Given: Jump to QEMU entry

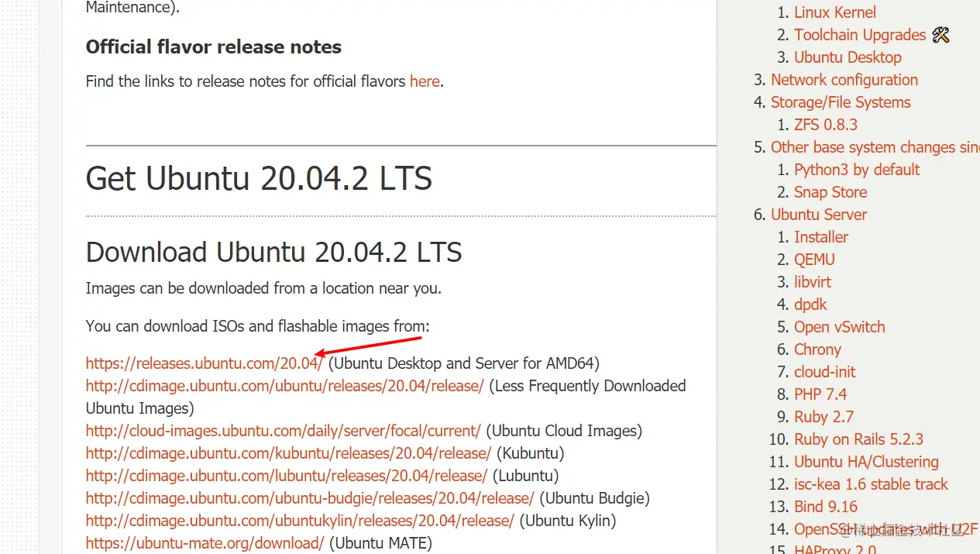Looking at the screenshot, I should click(814, 260).
